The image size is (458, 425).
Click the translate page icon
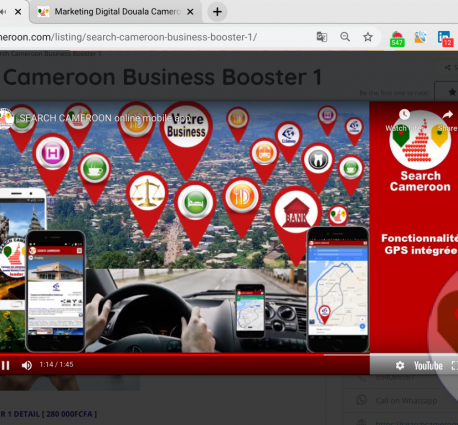pyautogui.click(x=322, y=37)
